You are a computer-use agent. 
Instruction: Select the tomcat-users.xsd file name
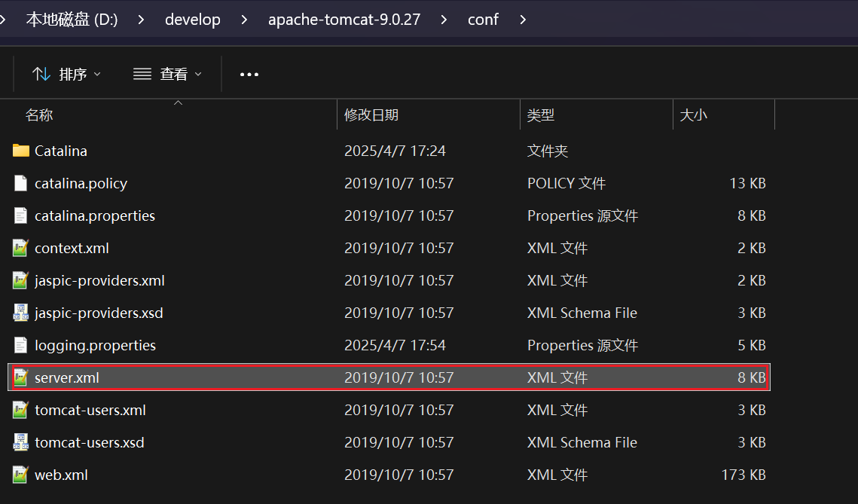[90, 442]
